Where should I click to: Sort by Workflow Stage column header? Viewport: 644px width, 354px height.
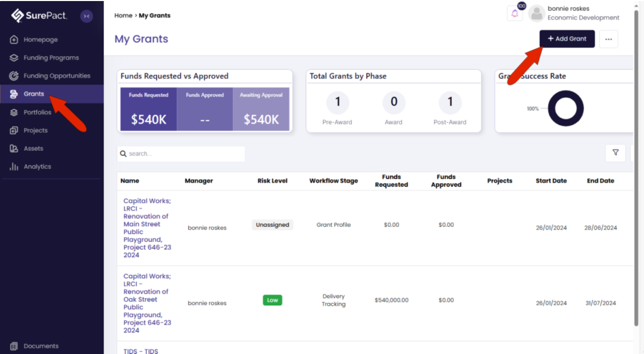pyautogui.click(x=333, y=181)
